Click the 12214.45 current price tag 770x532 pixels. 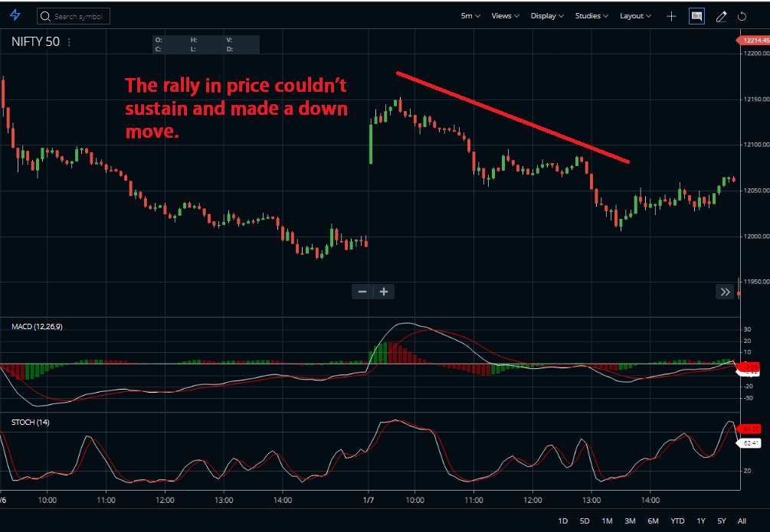[x=754, y=41]
